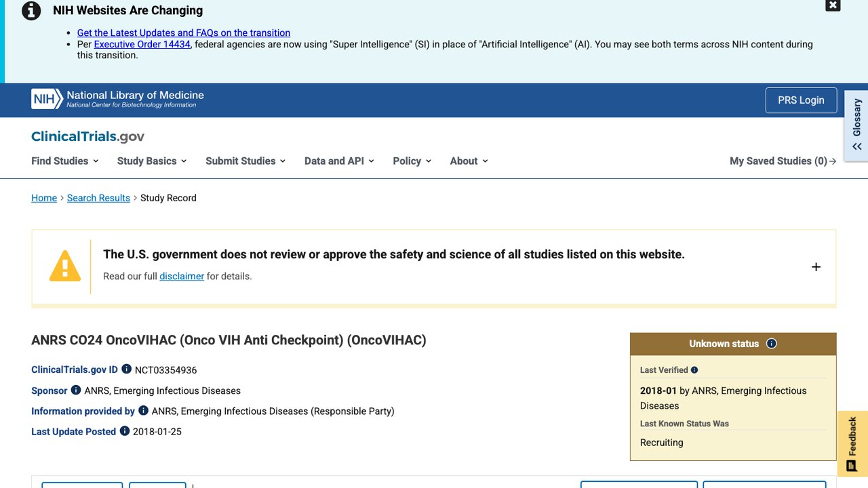Screen dimensions: 868x488
Task: Click the Study Record breadcrumb text
Action: coord(168,198)
